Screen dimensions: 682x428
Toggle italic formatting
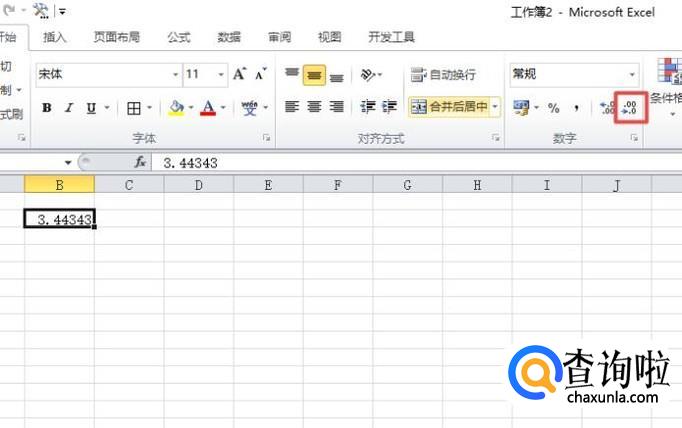pos(70,108)
